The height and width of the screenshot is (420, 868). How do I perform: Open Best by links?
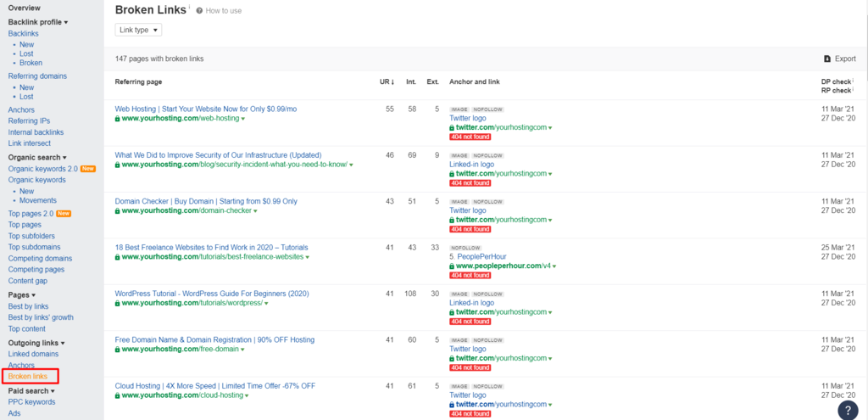[28, 306]
